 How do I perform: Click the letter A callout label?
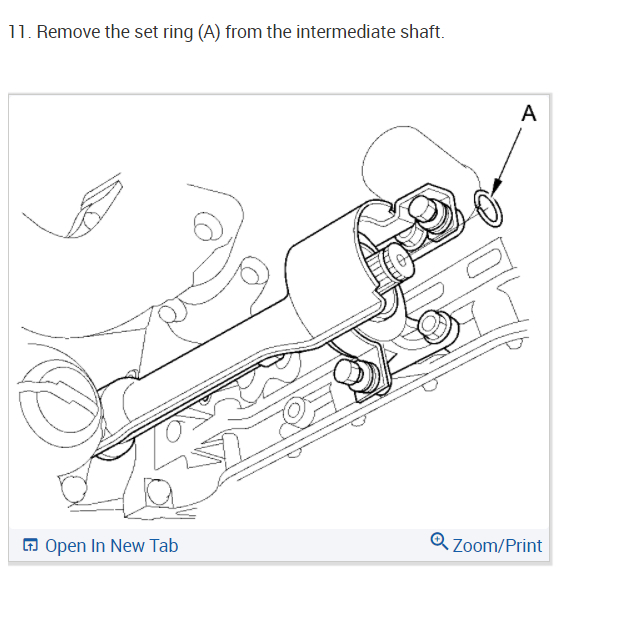(x=529, y=113)
